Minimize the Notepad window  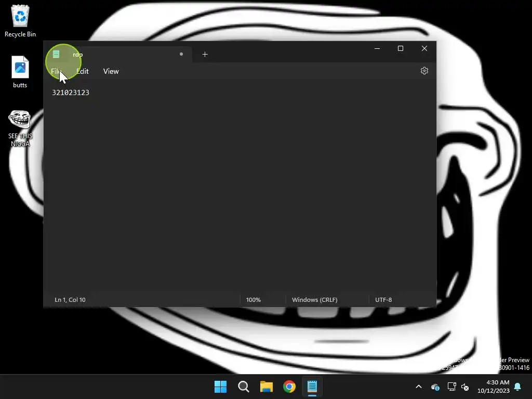point(377,48)
